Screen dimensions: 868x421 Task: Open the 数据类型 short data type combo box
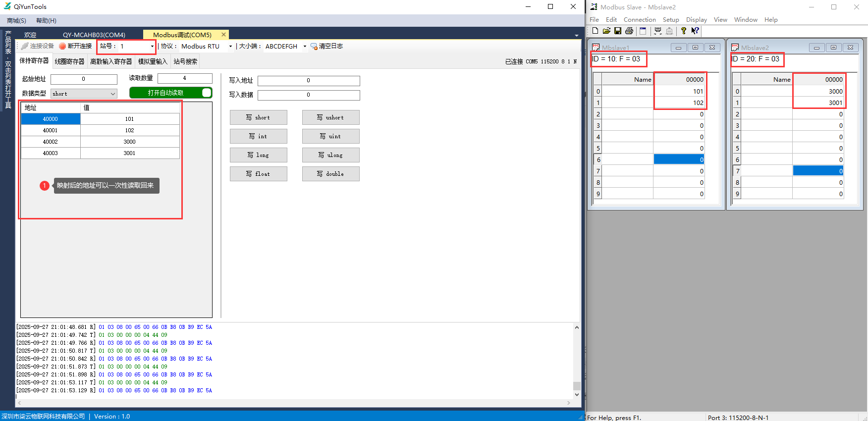pyautogui.click(x=113, y=94)
